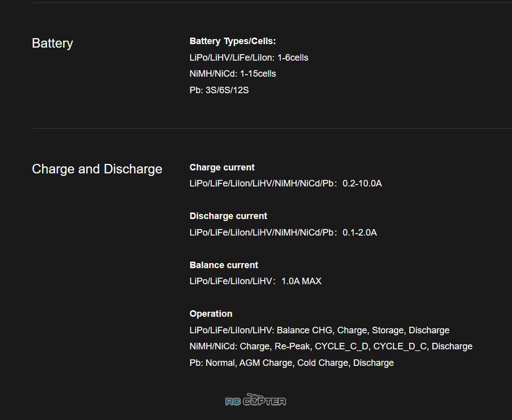Select the 0.2-10.0A charge current value
Screen dimensions: 512x420
(362, 183)
